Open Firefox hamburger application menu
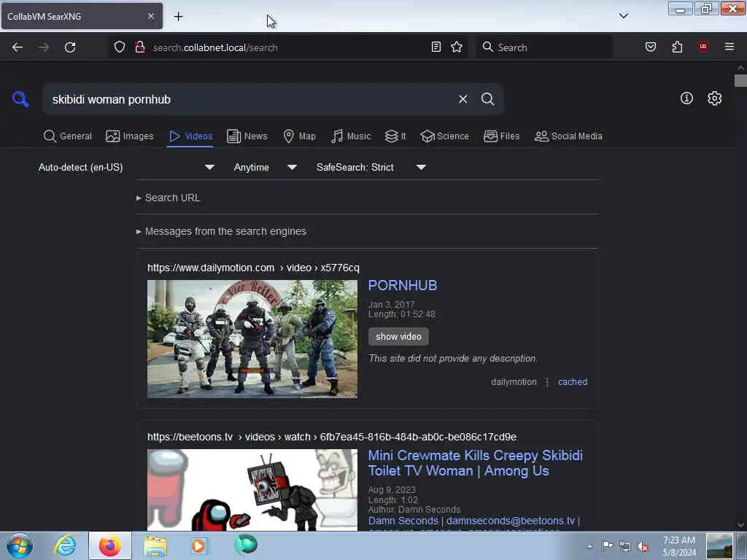Viewport: 747px width, 560px height. (729, 47)
